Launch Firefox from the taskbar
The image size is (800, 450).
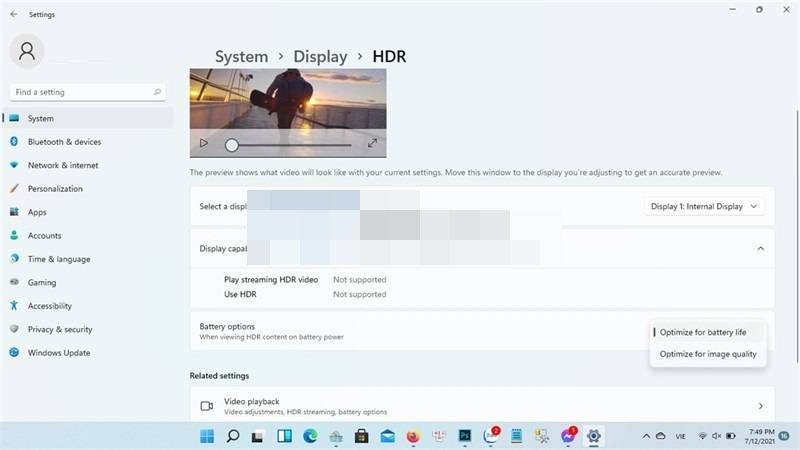(413, 436)
